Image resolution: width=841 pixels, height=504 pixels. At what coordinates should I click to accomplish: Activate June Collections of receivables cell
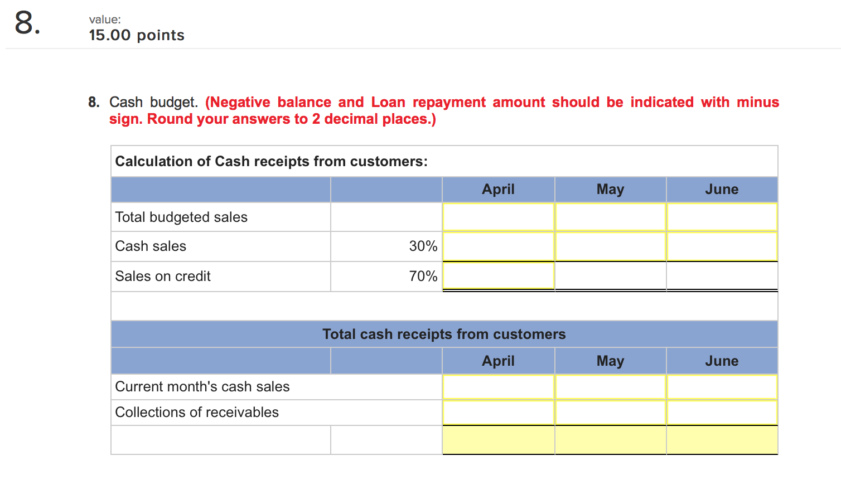tap(722, 413)
